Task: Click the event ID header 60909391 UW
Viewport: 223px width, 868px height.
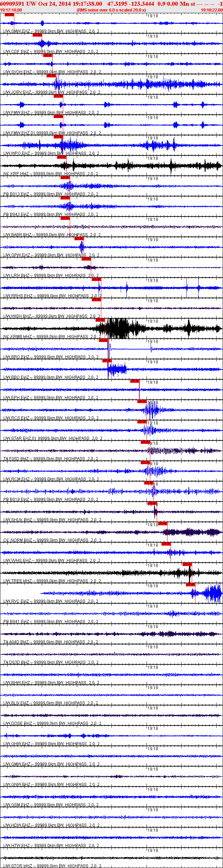Action: pyautogui.click(x=18, y=4)
